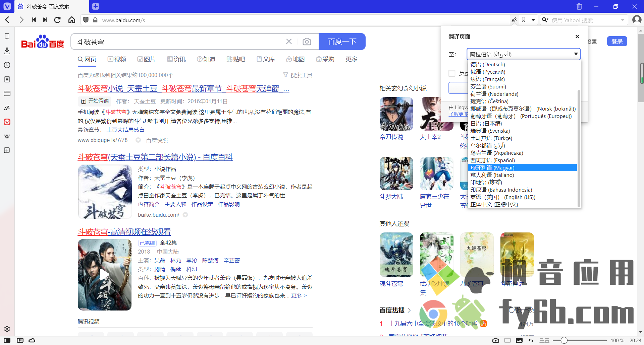Click the 帝刀传说 novel thumbnail
The image size is (644, 345).
tap(396, 114)
